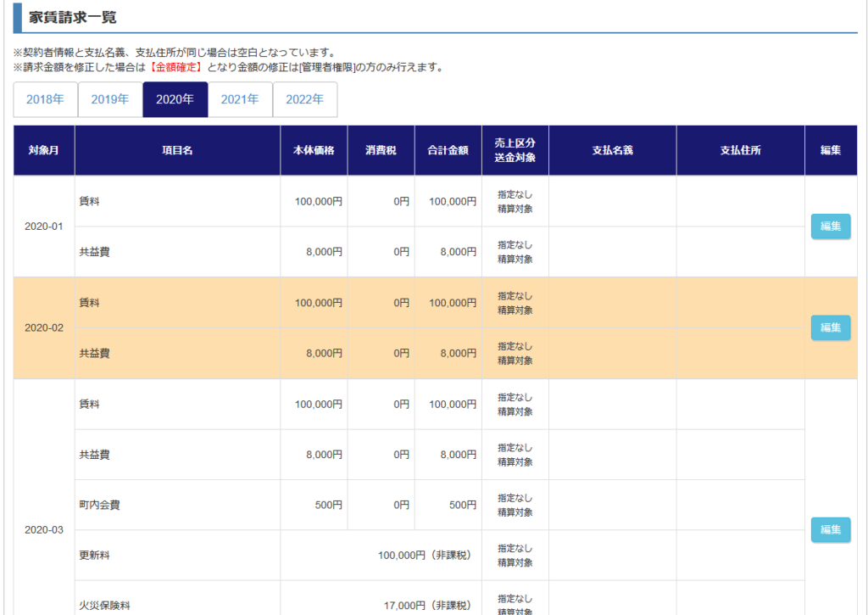Click the 編集 column header
The image size is (868, 615).
click(831, 150)
